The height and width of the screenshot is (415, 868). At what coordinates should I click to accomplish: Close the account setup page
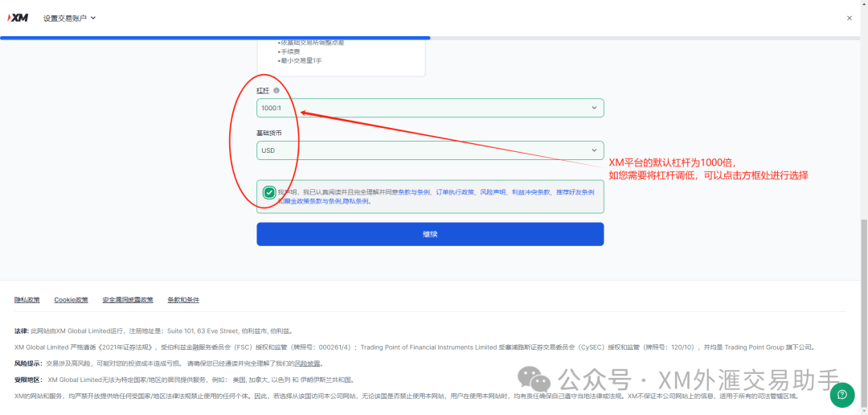[850, 18]
